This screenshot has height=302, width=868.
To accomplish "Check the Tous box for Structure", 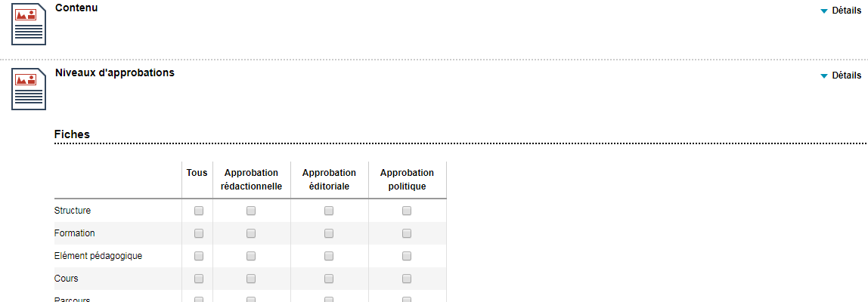I will (199, 211).
